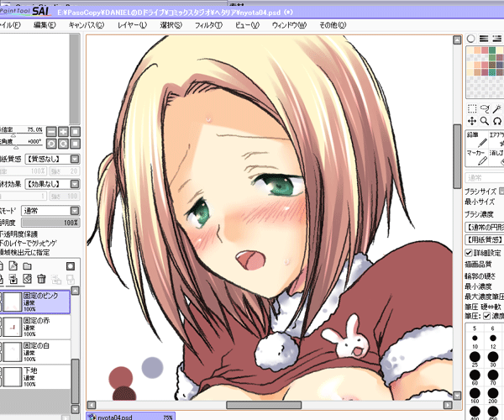Open the 編集(E) menu
This screenshot has height=420, width=504.
click(x=45, y=25)
